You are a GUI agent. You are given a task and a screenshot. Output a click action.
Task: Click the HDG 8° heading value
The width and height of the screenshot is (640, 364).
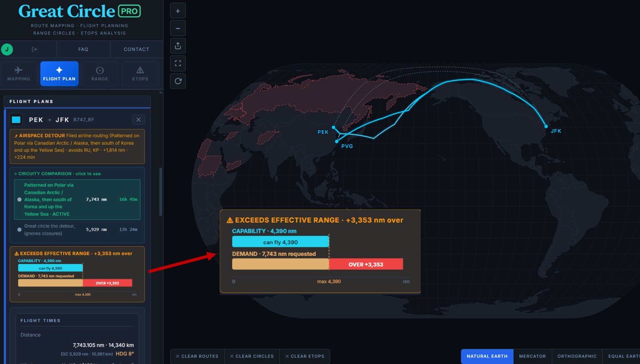coord(125,354)
